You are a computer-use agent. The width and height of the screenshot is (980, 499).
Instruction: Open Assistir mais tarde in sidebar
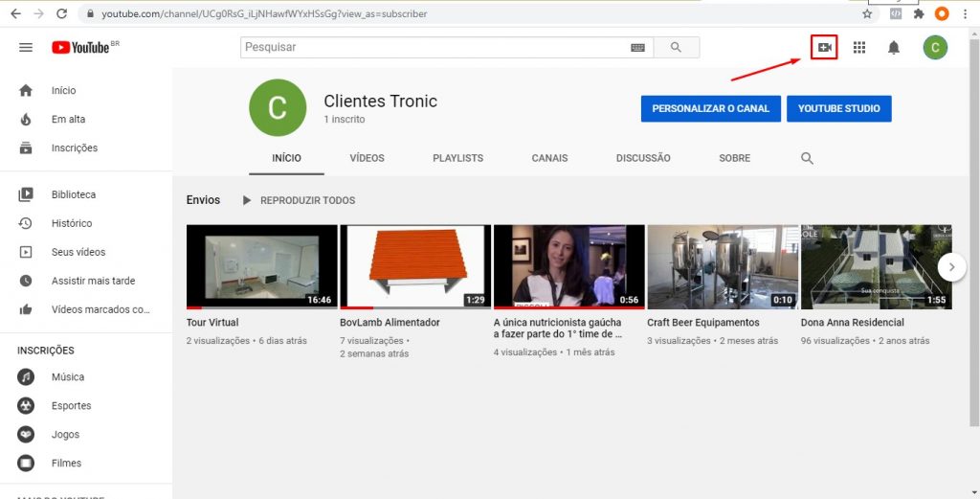pyautogui.click(x=93, y=281)
